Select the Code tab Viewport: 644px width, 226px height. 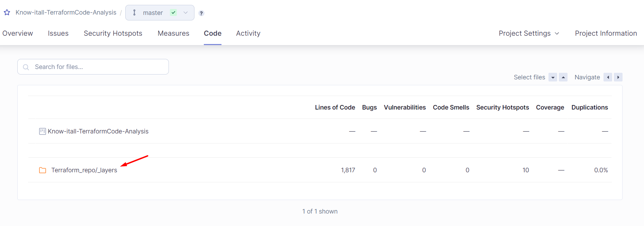pyautogui.click(x=212, y=33)
